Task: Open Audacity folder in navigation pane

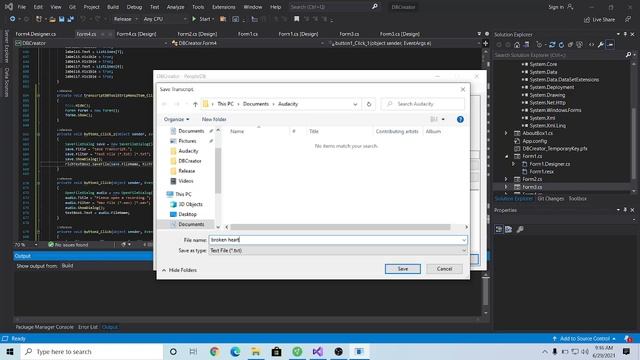Action: 188,151
